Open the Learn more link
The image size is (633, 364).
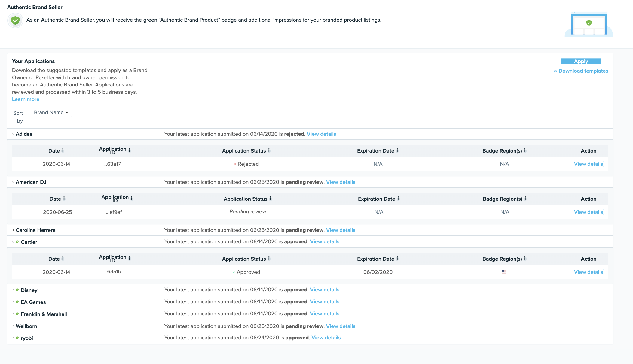26,99
